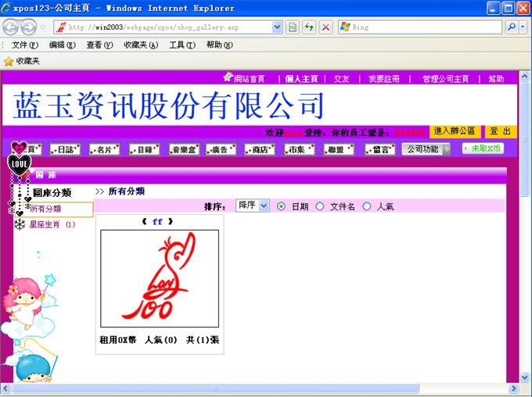Select the 人氣 sort radio button
The width and height of the screenshot is (532, 397).
pos(367,206)
